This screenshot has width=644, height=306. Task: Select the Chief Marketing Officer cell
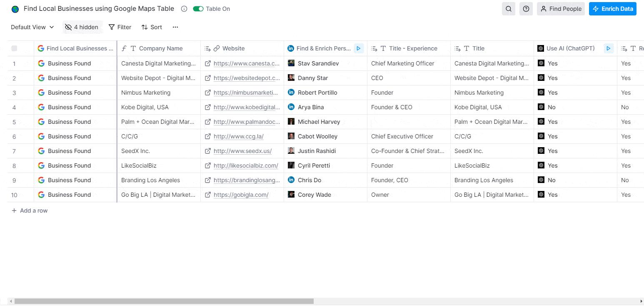409,63
